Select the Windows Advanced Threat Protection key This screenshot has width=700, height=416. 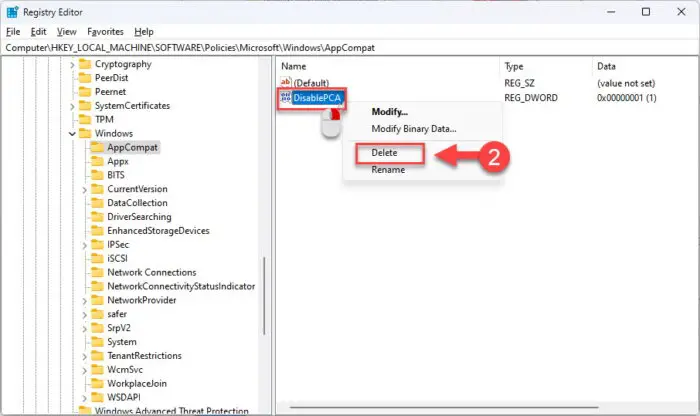(x=171, y=411)
